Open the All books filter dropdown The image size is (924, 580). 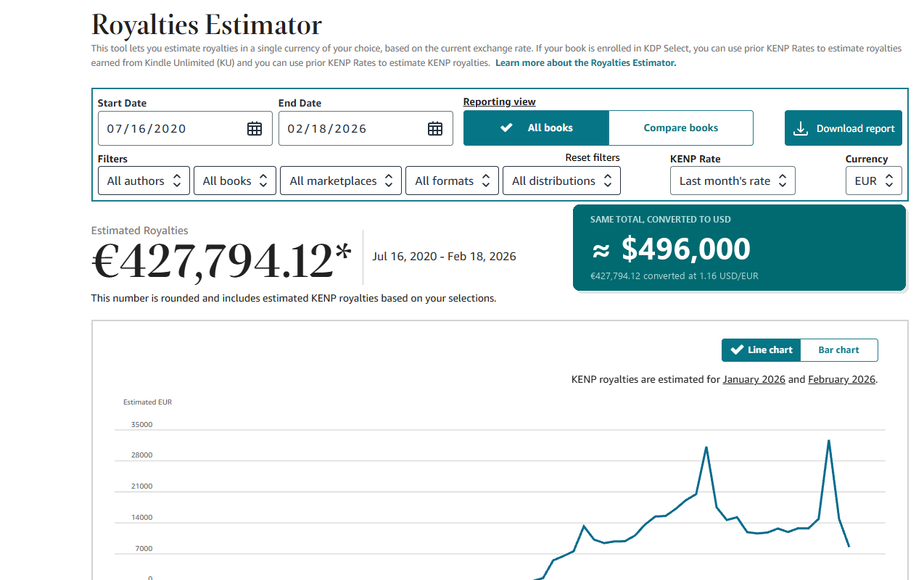pyautogui.click(x=235, y=181)
